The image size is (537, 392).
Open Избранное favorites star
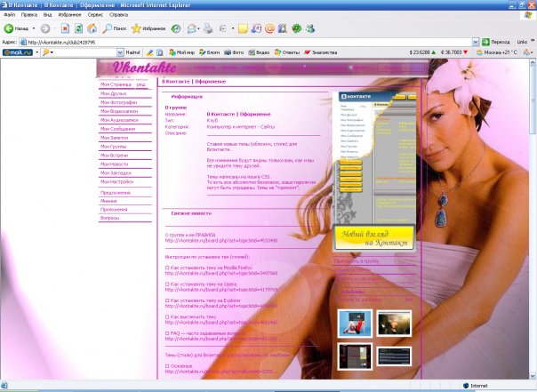(x=148, y=28)
